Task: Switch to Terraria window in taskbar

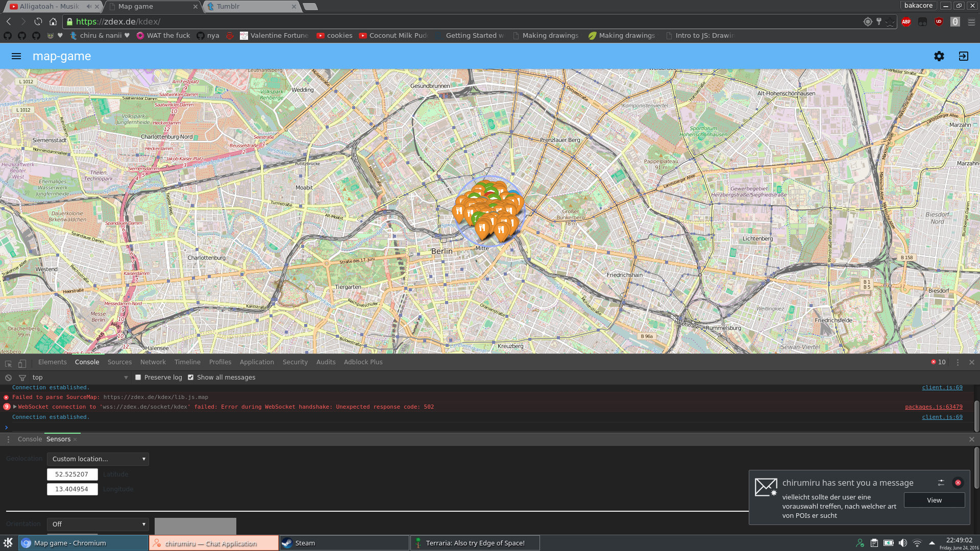Action: pos(475,543)
